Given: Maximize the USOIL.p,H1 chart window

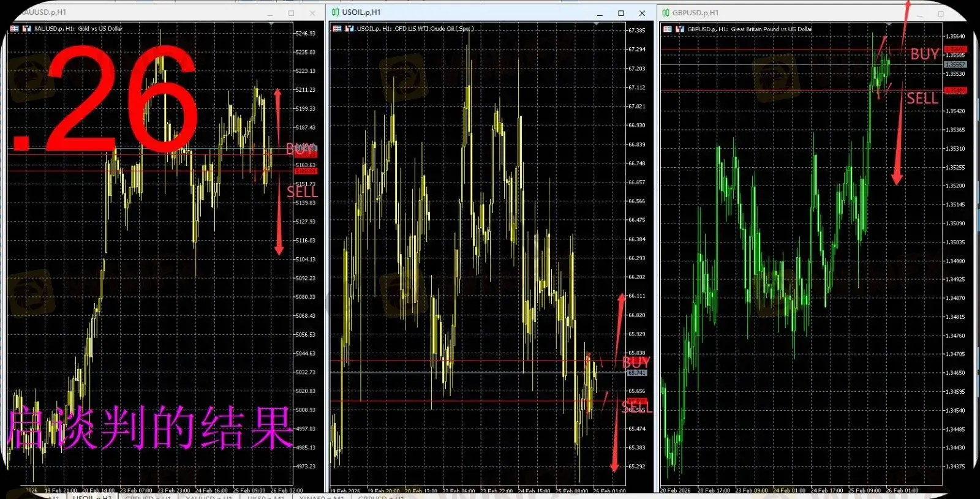Looking at the screenshot, I should pyautogui.click(x=621, y=13).
